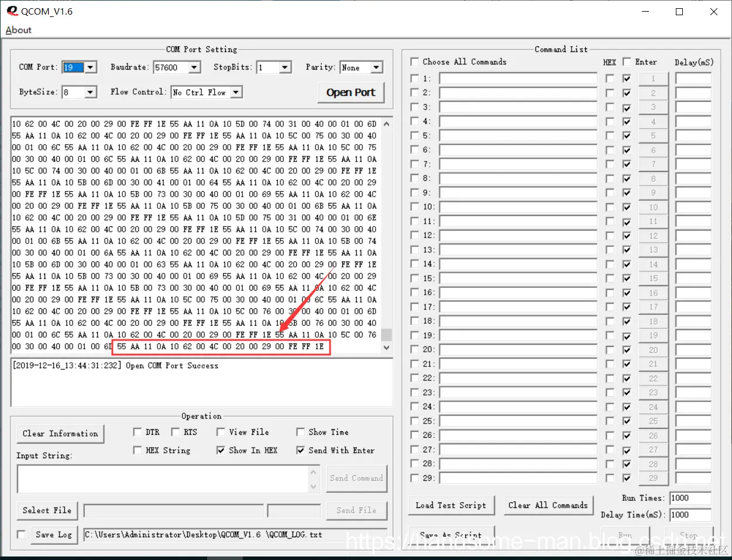Check the select box for command 29

(415, 478)
